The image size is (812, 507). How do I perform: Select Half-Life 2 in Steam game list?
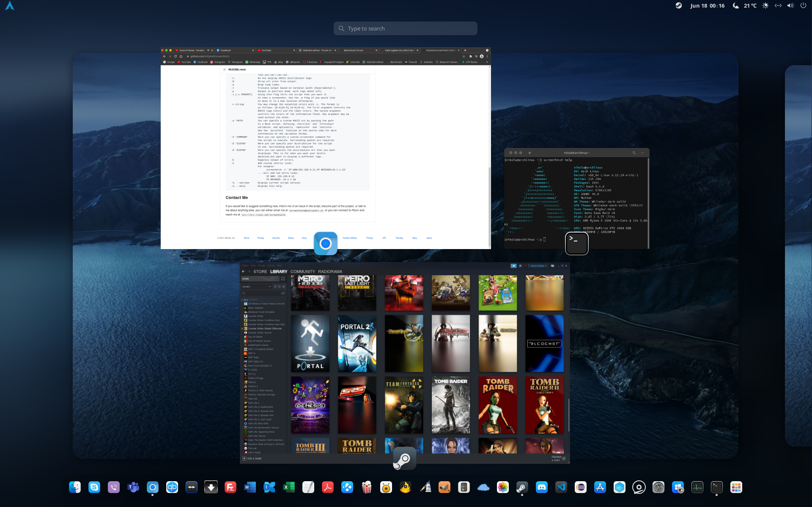pyautogui.click(x=253, y=403)
